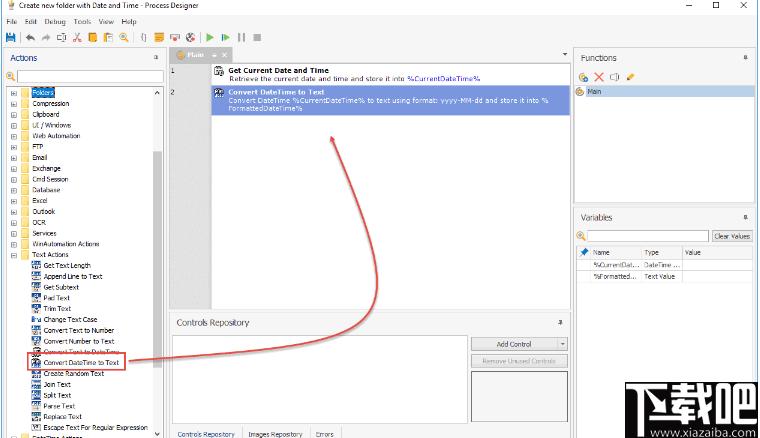760x438 pixels.
Task: Pause the running process
Action: point(241,37)
